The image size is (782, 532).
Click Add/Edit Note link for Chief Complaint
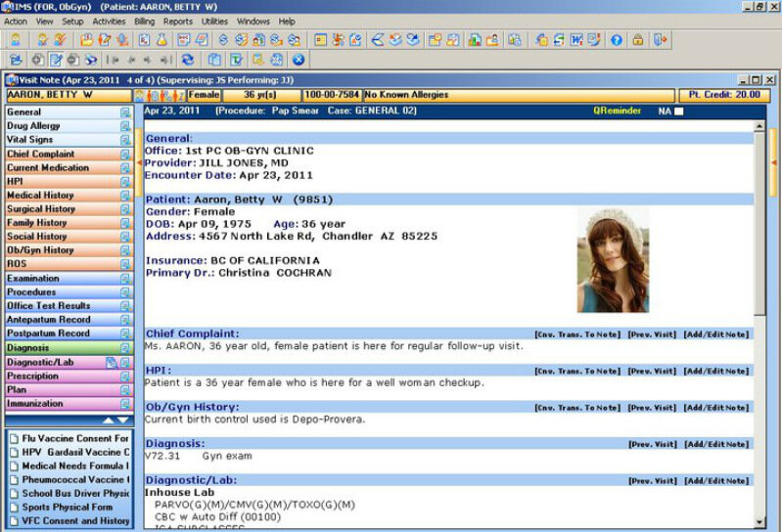point(716,334)
